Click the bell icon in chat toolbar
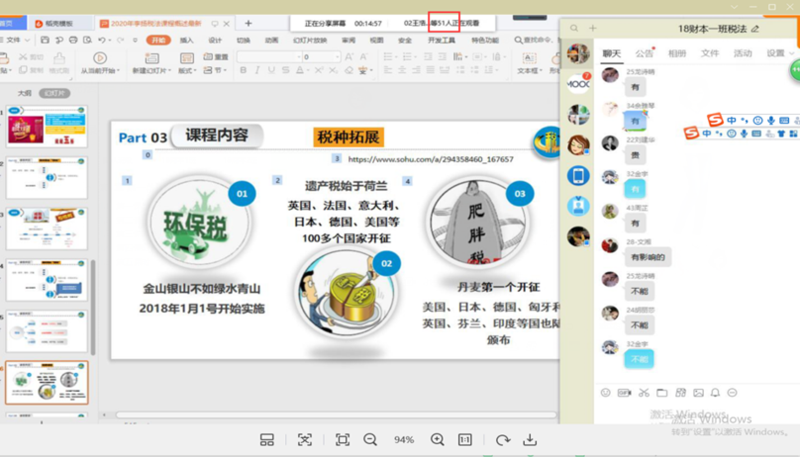 click(715, 393)
